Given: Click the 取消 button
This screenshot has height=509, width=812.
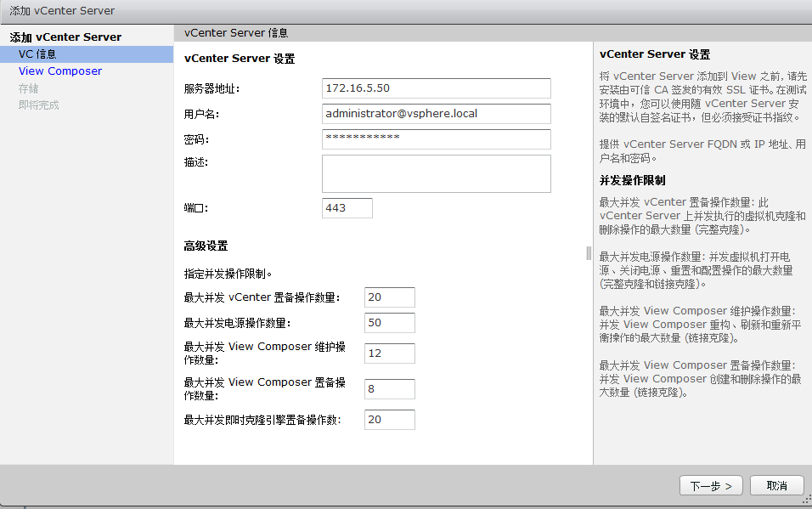Looking at the screenshot, I should (777, 486).
